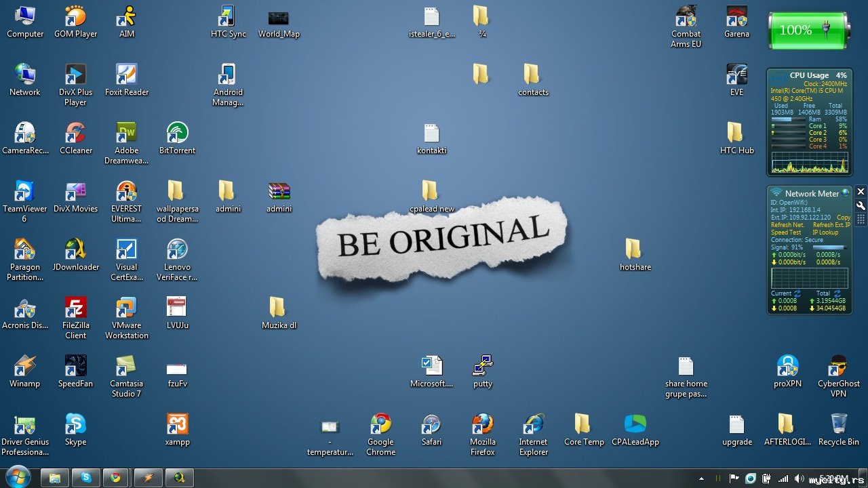Viewport: 868px width, 488px height.
Task: Click Refresh Ext. IP in Network Meter
Action: [831, 225]
